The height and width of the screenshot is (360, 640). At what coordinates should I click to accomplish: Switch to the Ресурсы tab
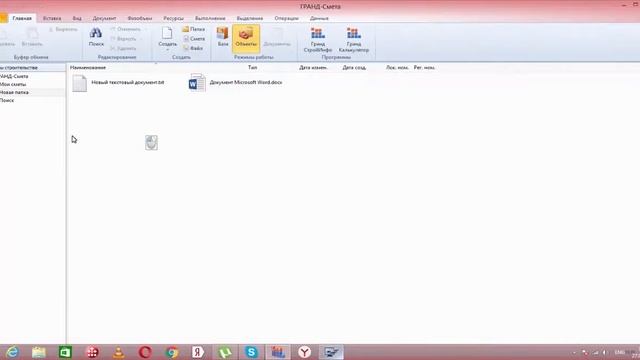pos(173,18)
